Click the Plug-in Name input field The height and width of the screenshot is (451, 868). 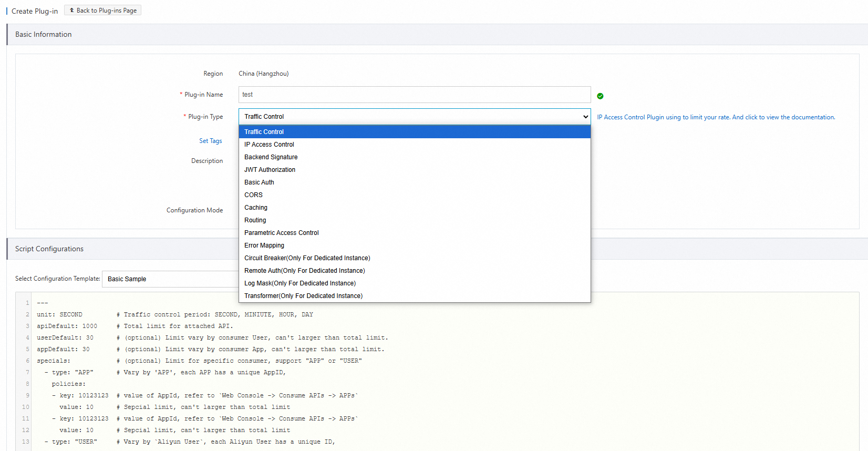pos(414,95)
